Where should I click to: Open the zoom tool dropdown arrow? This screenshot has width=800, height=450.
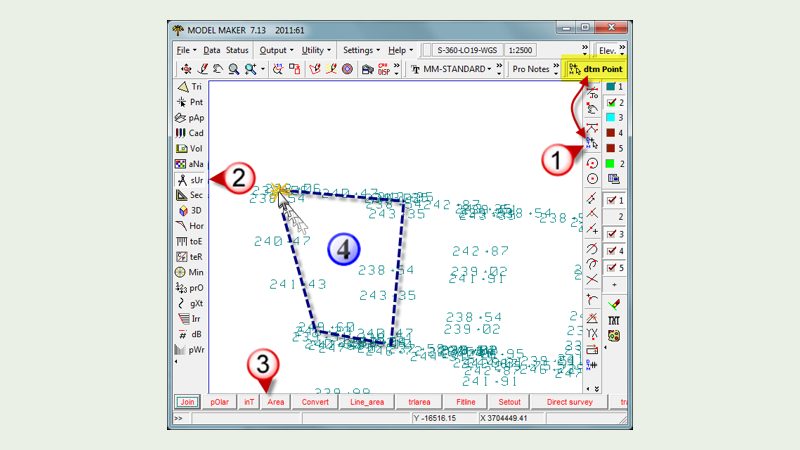(x=263, y=69)
